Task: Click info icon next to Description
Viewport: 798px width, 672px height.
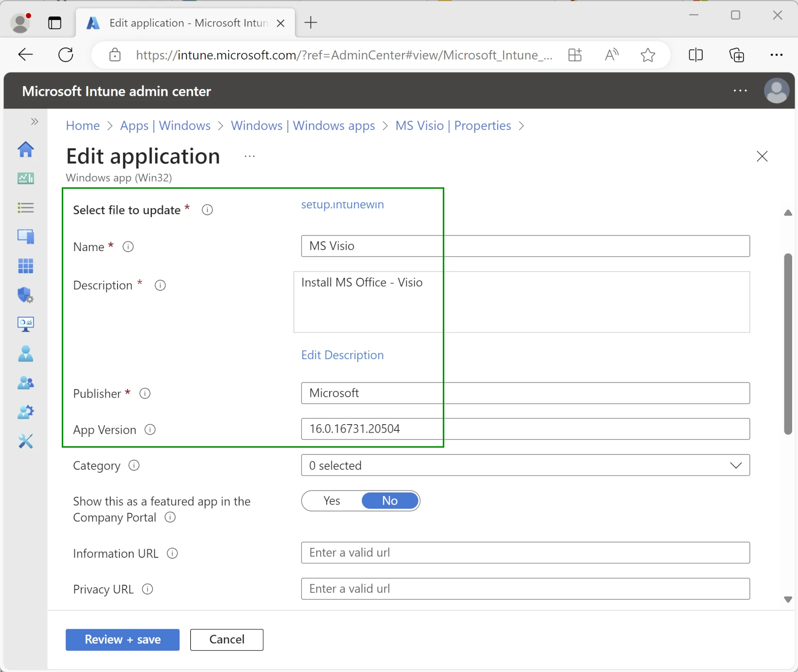Action: (x=160, y=285)
